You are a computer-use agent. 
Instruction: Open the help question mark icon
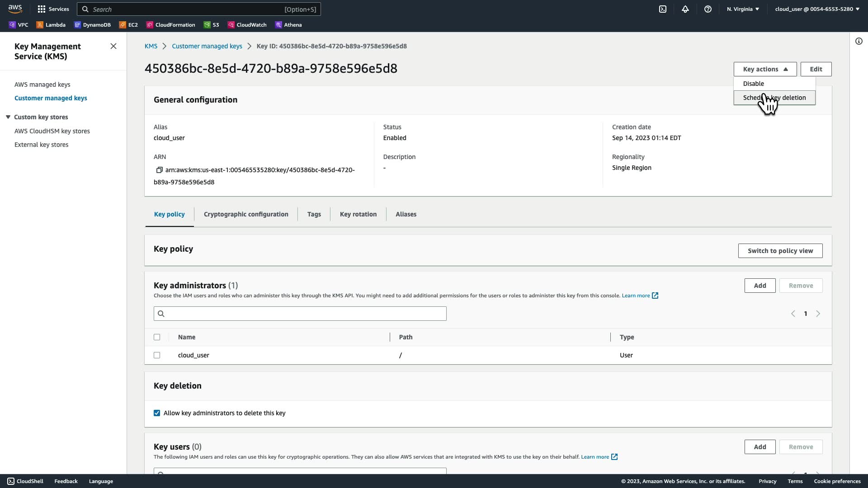[708, 9]
